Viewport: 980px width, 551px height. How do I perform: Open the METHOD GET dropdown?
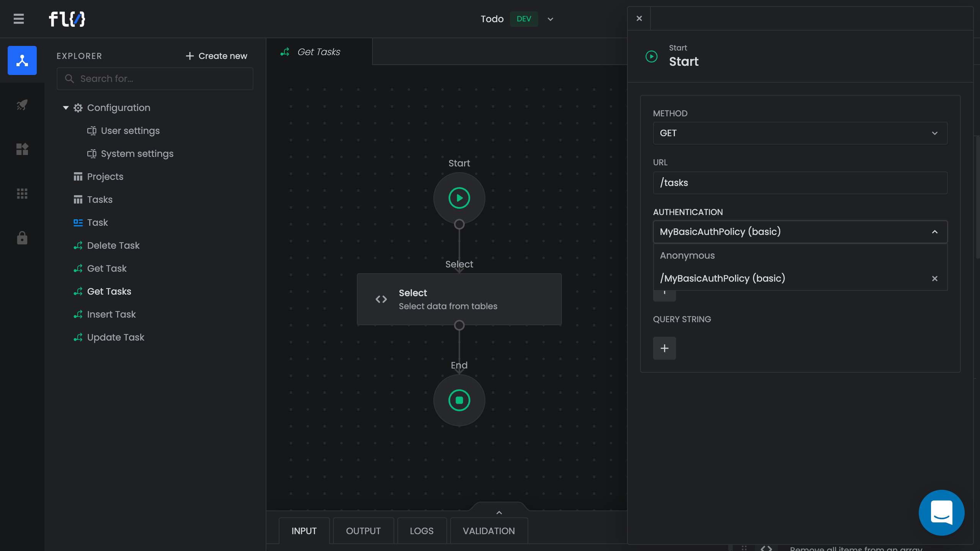800,133
